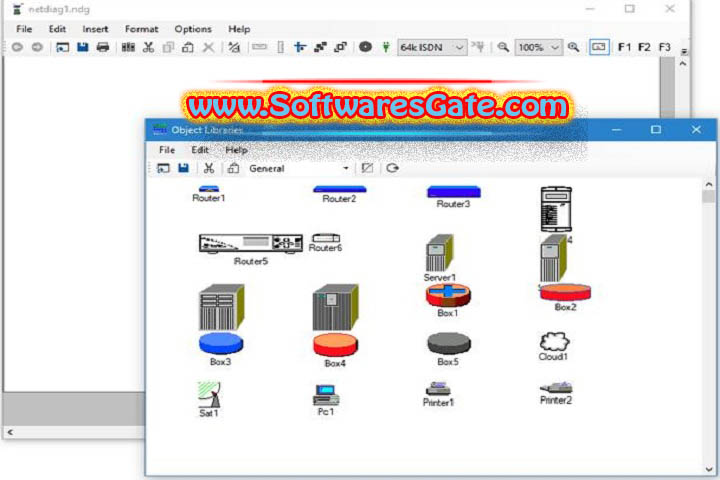Screen dimensions: 720x480
Task: Click the F1 toolbar button
Action: tap(624, 47)
